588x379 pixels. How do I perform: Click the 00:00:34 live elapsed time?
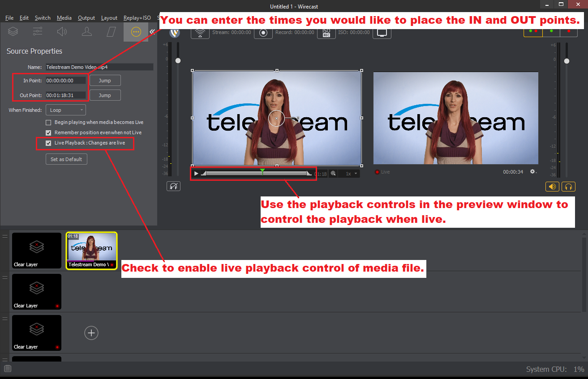513,172
